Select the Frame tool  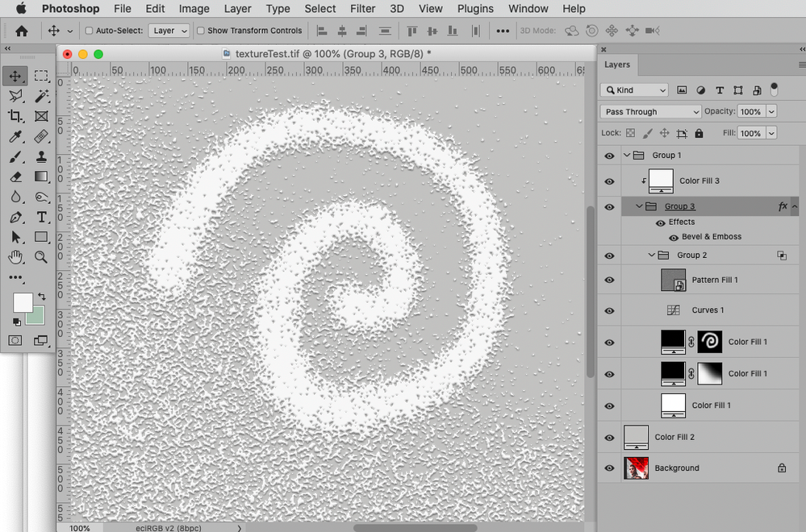point(41,116)
